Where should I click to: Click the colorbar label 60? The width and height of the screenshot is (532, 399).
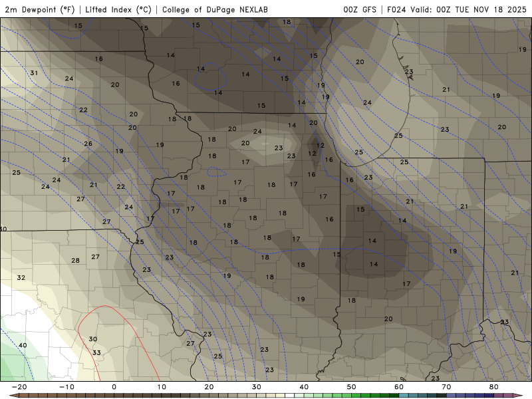[398, 387]
